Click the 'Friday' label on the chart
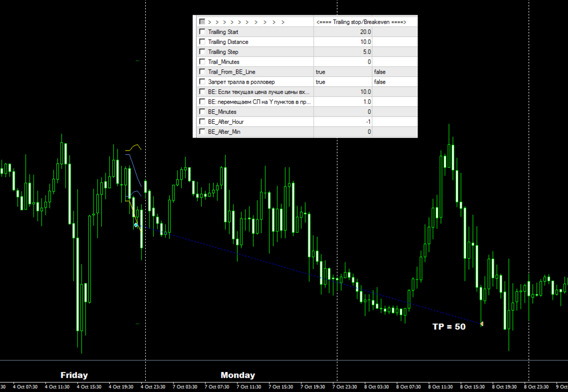This screenshot has height=392, width=568. (x=74, y=375)
